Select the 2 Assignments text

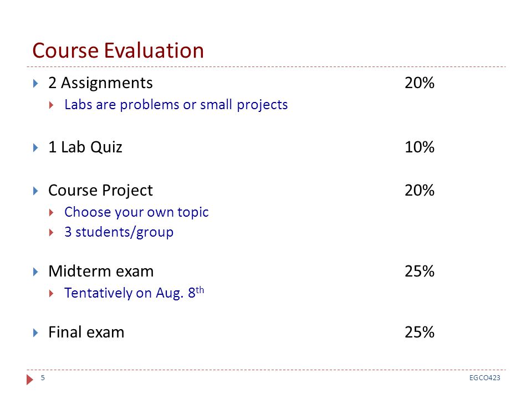(100, 83)
